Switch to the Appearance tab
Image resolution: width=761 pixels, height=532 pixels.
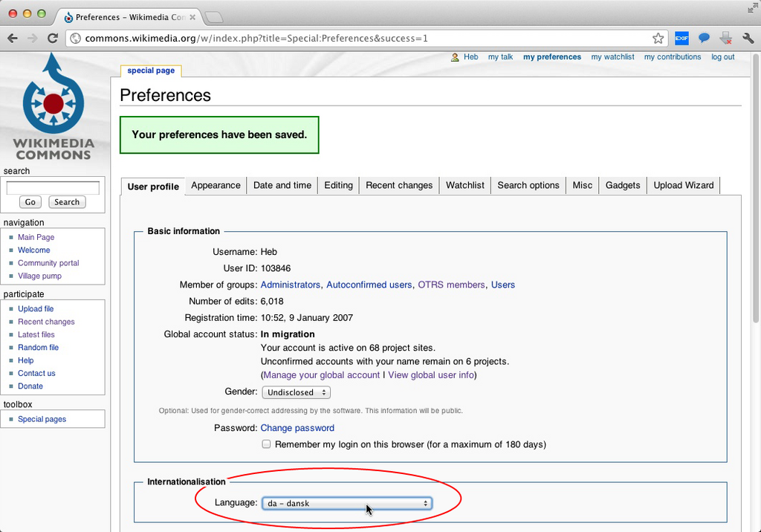click(216, 186)
